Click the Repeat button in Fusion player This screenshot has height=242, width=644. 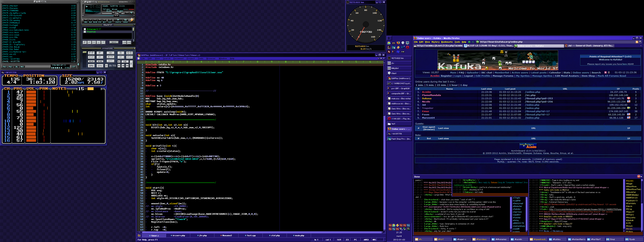click(x=126, y=20)
